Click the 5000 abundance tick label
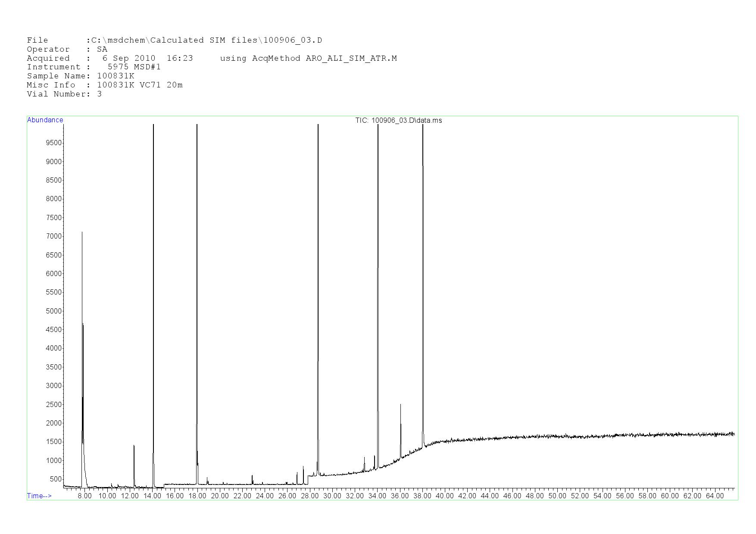The height and width of the screenshot is (534, 756). click(x=54, y=311)
